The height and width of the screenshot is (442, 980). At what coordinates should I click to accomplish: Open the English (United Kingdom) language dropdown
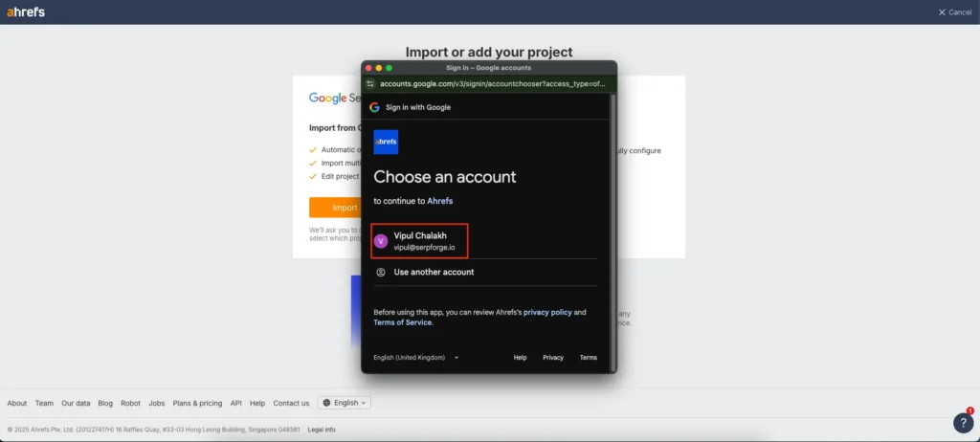(x=416, y=358)
